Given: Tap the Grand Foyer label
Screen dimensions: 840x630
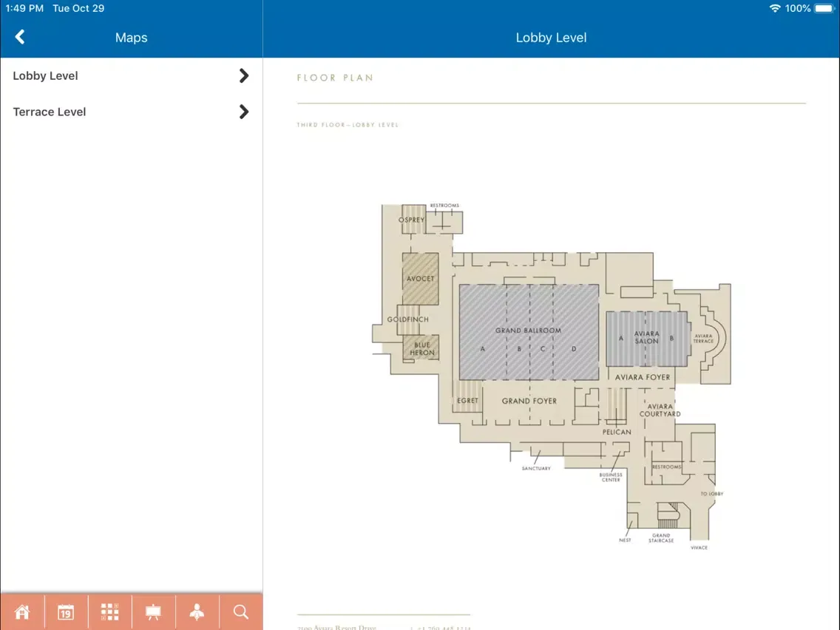Looking at the screenshot, I should pos(529,401).
